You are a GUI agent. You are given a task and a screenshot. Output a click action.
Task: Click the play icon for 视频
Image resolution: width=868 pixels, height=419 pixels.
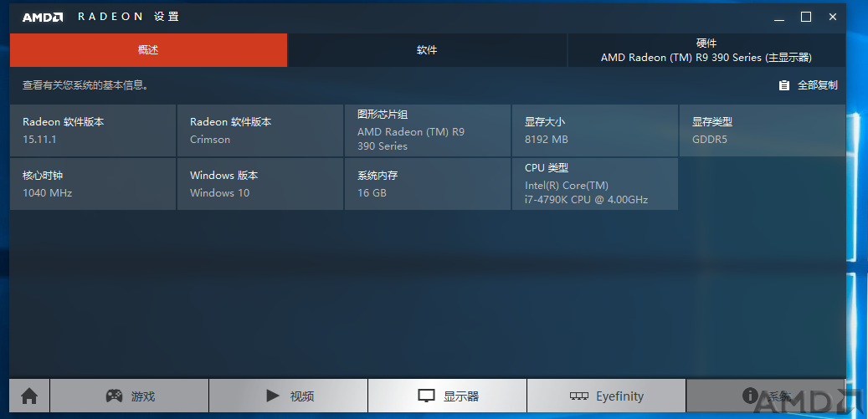click(x=272, y=396)
